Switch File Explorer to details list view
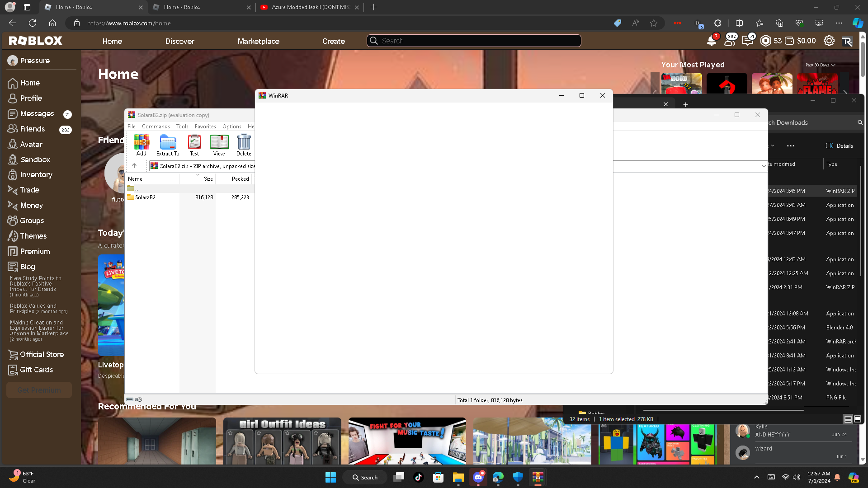Screen dimensions: 868x488 point(848,419)
